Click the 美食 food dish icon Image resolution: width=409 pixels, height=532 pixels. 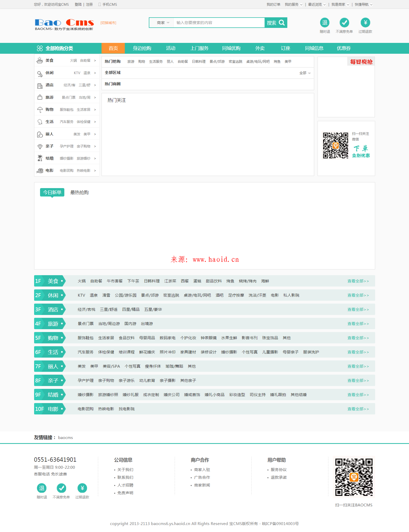tap(40, 60)
